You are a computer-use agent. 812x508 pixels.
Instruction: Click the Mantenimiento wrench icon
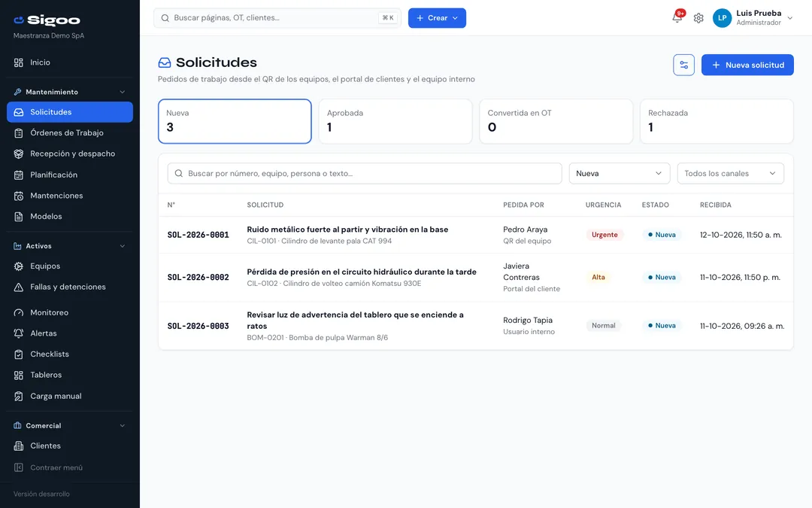tap(17, 92)
